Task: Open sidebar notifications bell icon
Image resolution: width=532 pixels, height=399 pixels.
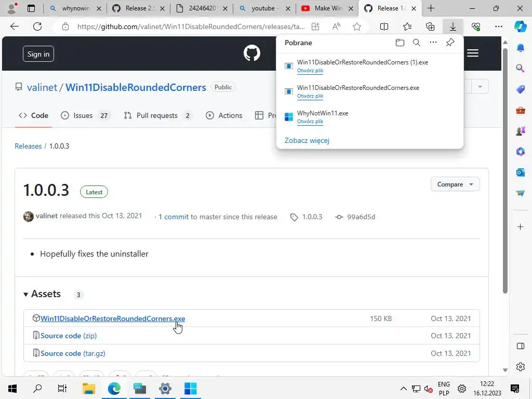Action: 520,48
